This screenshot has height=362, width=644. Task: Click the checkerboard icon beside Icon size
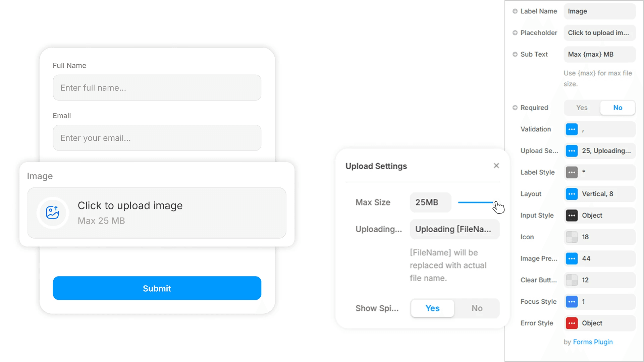pos(572,237)
